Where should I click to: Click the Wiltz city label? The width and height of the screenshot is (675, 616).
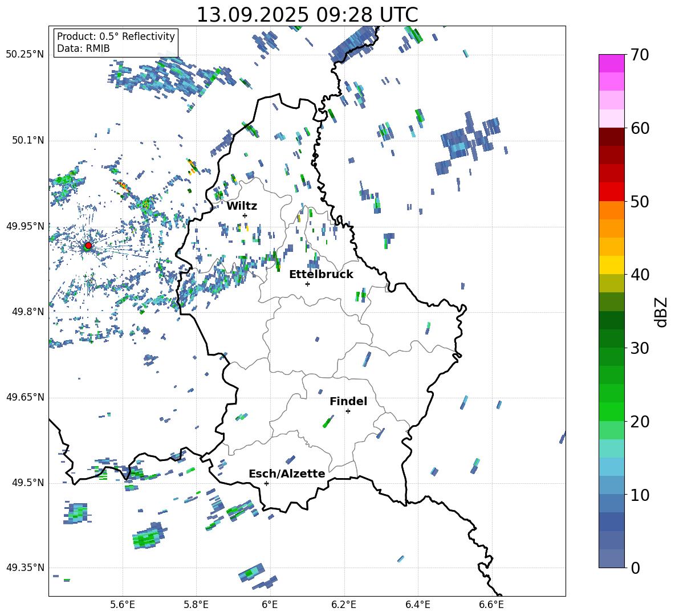(242, 206)
